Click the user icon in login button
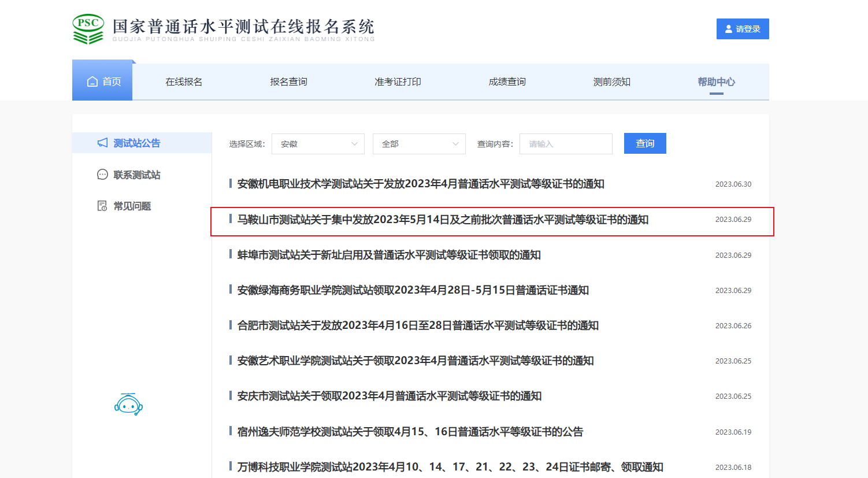868x478 pixels. (x=728, y=29)
